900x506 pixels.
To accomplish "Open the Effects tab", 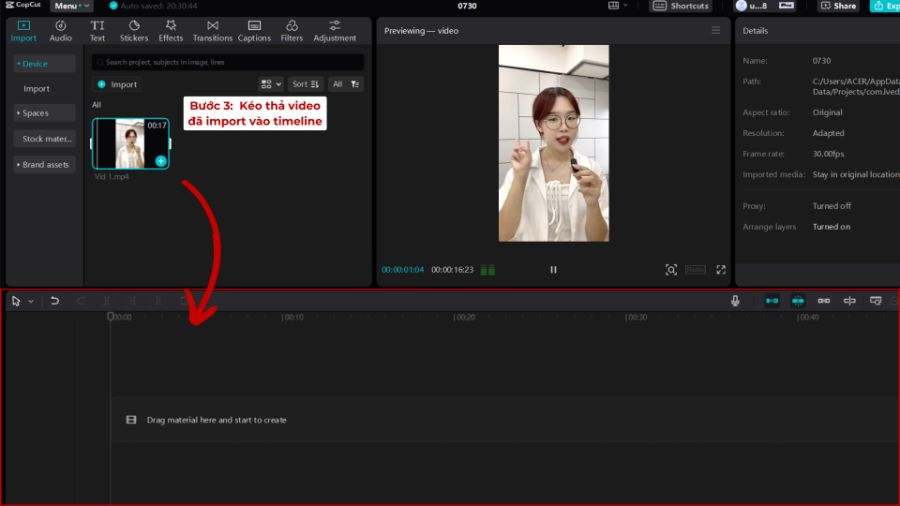I will [x=170, y=31].
